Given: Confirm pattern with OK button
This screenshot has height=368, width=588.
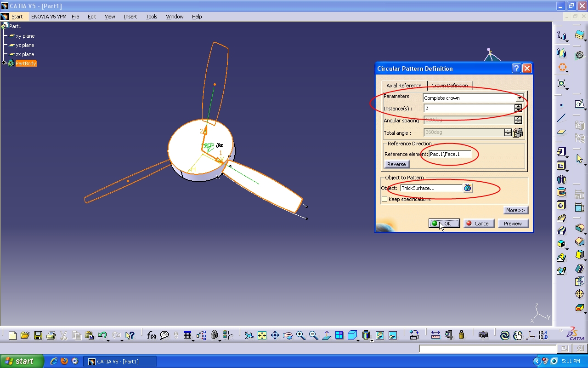Looking at the screenshot, I should pyautogui.click(x=444, y=224).
